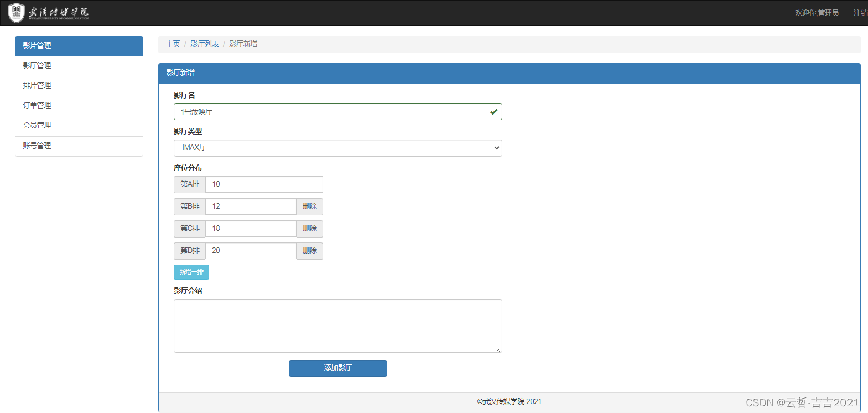
Task: Click the ©武汉传媒学院 2021 footer text
Action: (510, 402)
